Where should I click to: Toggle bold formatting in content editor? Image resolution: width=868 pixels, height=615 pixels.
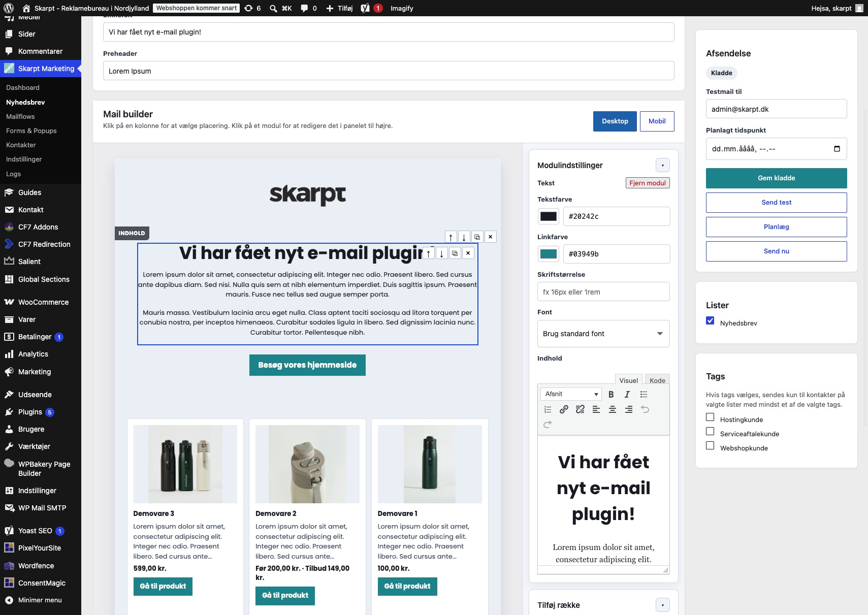611,394
